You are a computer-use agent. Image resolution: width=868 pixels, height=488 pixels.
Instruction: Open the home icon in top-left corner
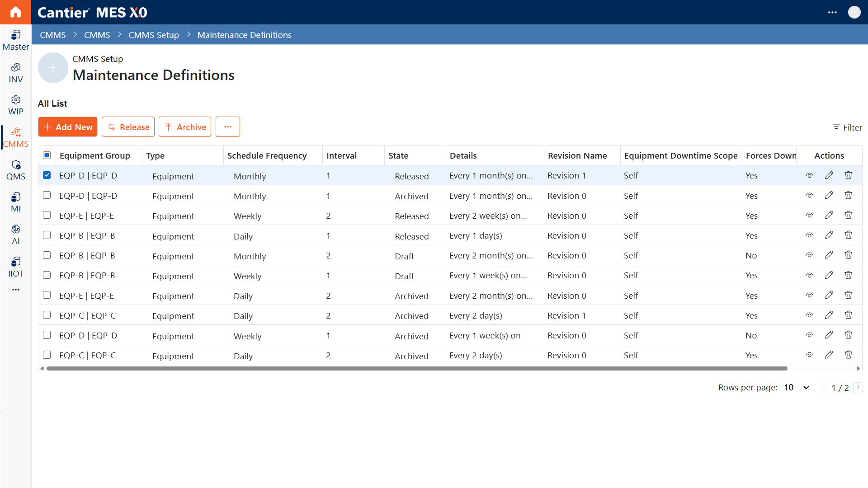coord(15,12)
